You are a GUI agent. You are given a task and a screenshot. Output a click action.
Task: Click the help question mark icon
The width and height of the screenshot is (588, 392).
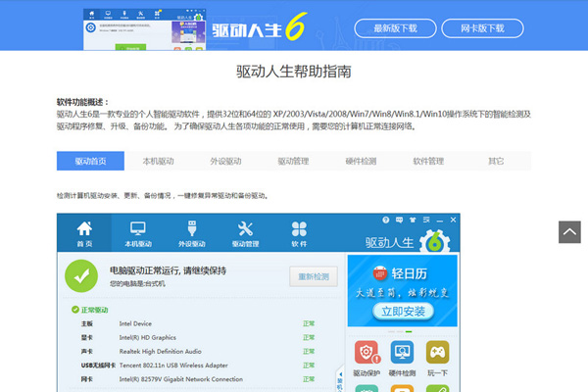(385, 220)
